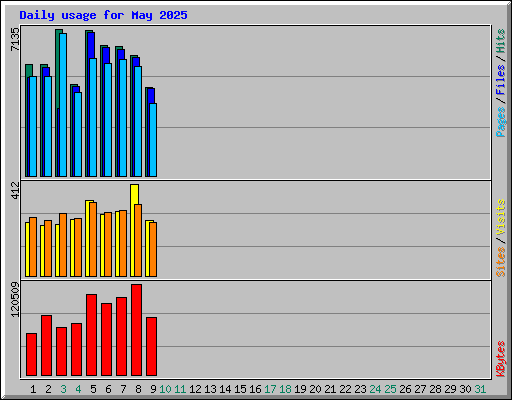The image size is (512, 400).
Task: Click day 27 on the x-axis
Action: [420, 389]
